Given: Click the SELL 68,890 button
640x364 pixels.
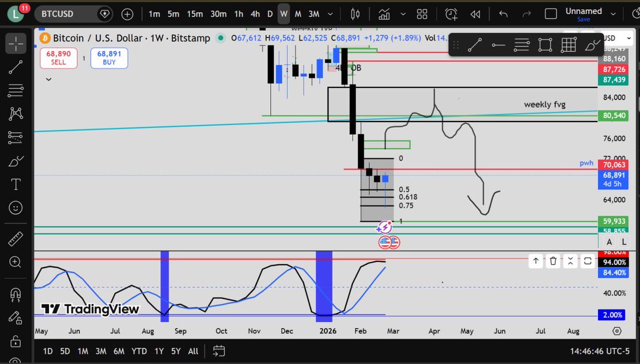Looking at the screenshot, I should pos(58,58).
